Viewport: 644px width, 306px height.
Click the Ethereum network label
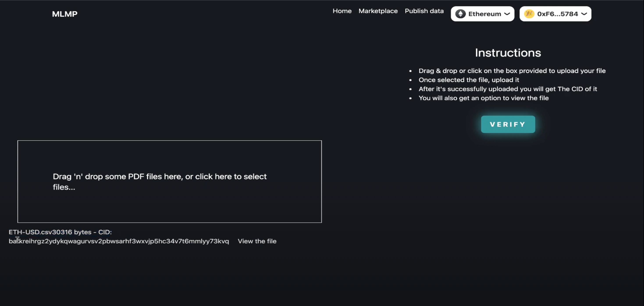coord(484,14)
